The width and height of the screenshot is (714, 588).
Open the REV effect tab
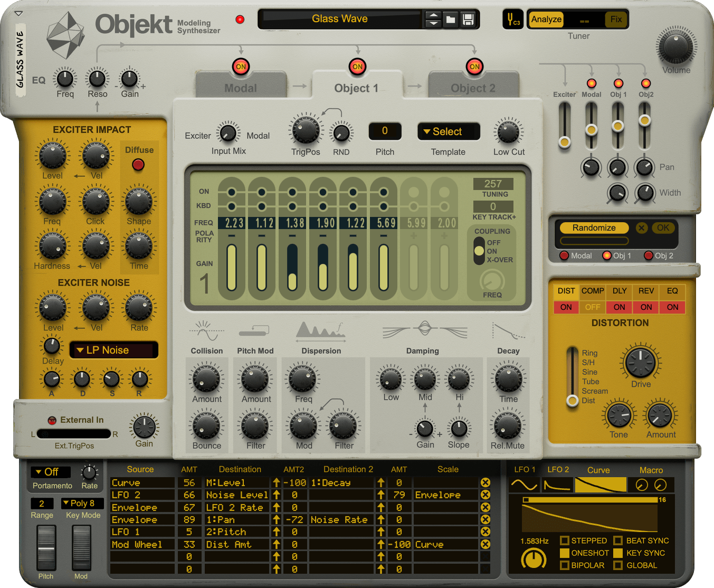coord(646,291)
